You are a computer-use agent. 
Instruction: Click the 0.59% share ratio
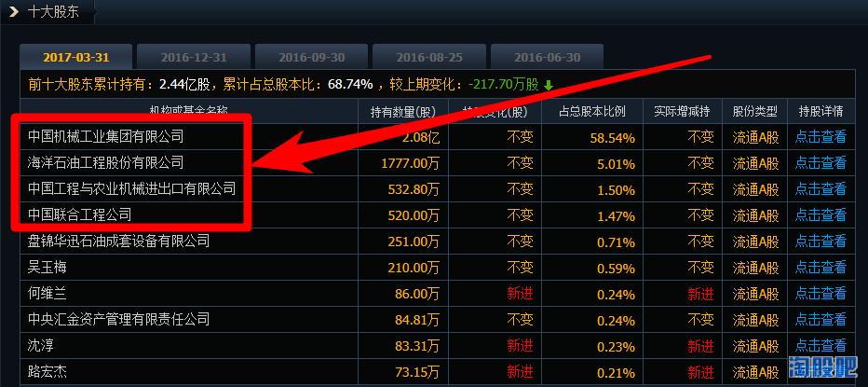click(x=616, y=268)
